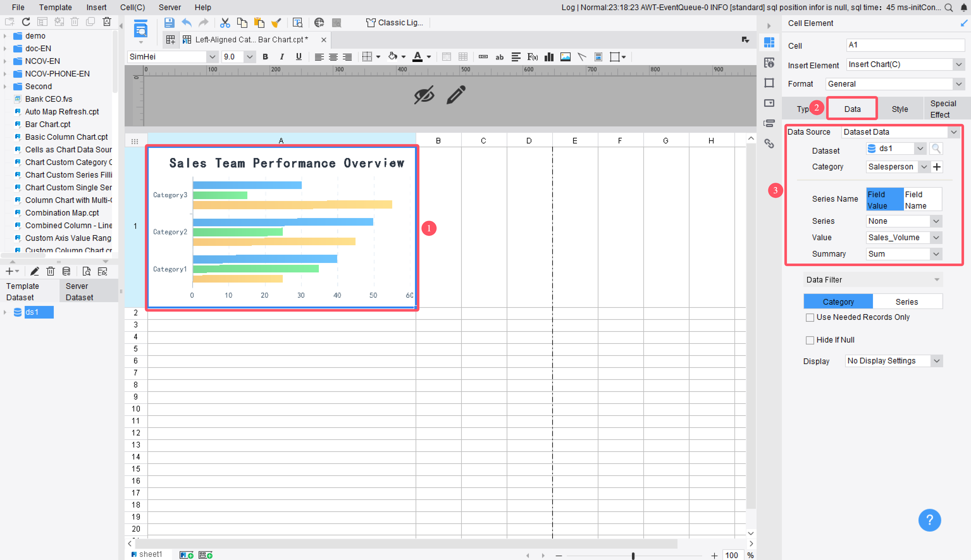Open the font color swatch
This screenshot has height=560, width=971.
click(x=417, y=57)
